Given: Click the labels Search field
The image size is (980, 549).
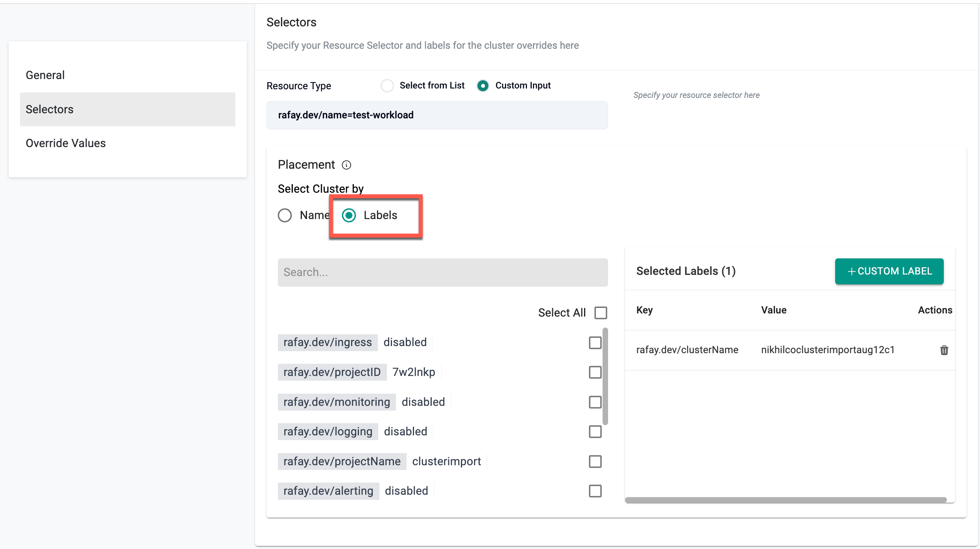Looking at the screenshot, I should click(x=442, y=272).
